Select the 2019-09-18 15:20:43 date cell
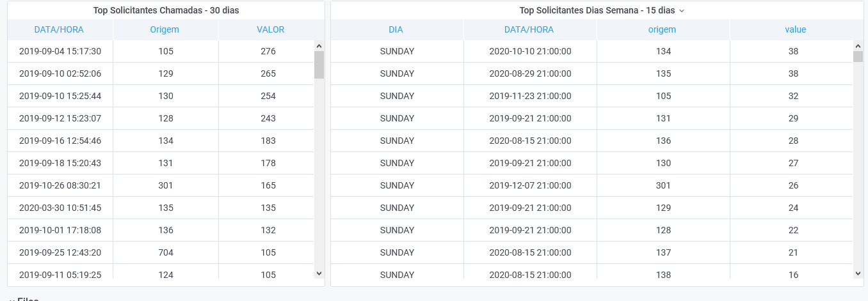Screen dimensions: 868x301 pos(60,163)
